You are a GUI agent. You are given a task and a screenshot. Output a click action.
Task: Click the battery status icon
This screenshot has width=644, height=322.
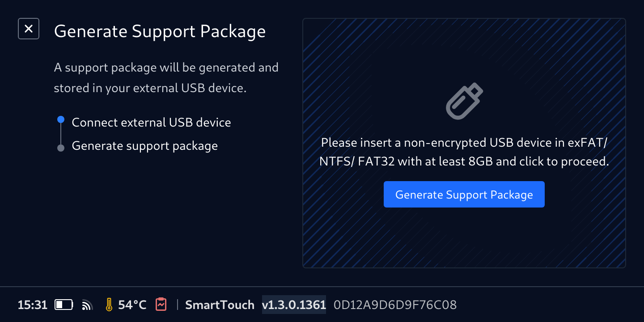[x=64, y=305]
